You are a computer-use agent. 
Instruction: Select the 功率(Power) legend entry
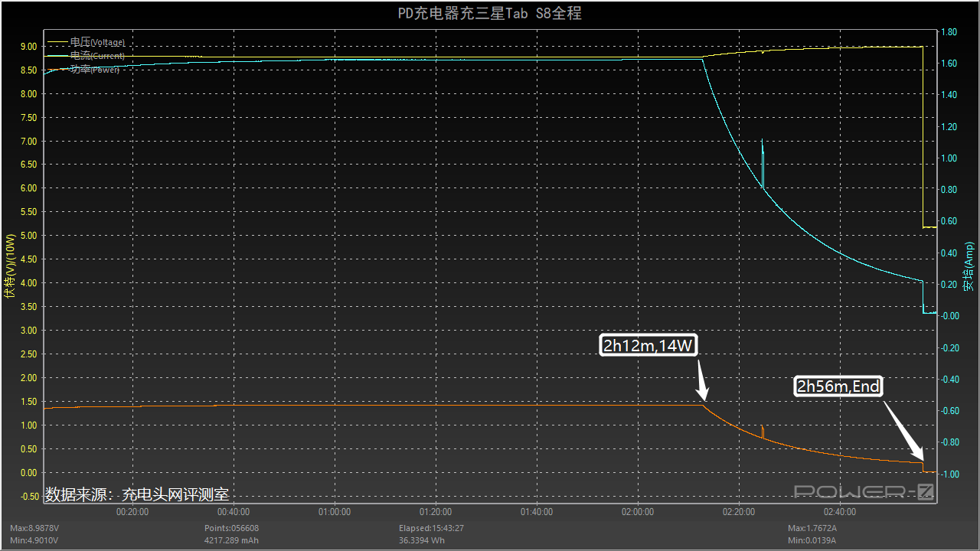[x=83, y=70]
